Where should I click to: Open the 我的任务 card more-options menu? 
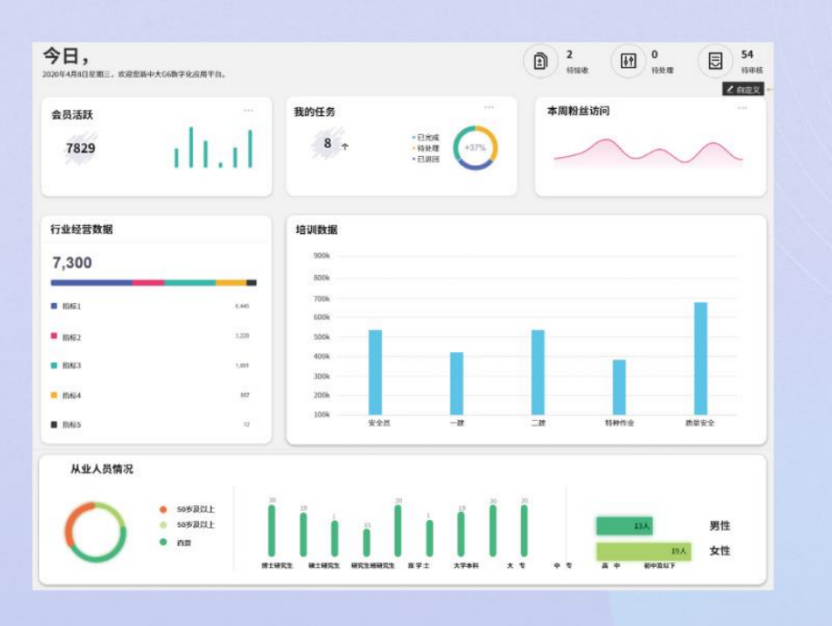pyautogui.click(x=489, y=107)
